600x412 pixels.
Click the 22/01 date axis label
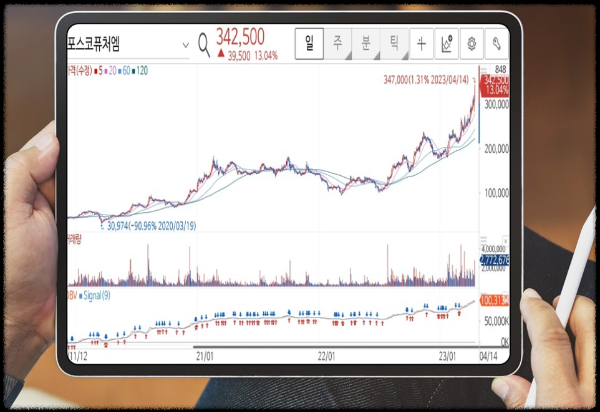326,356
